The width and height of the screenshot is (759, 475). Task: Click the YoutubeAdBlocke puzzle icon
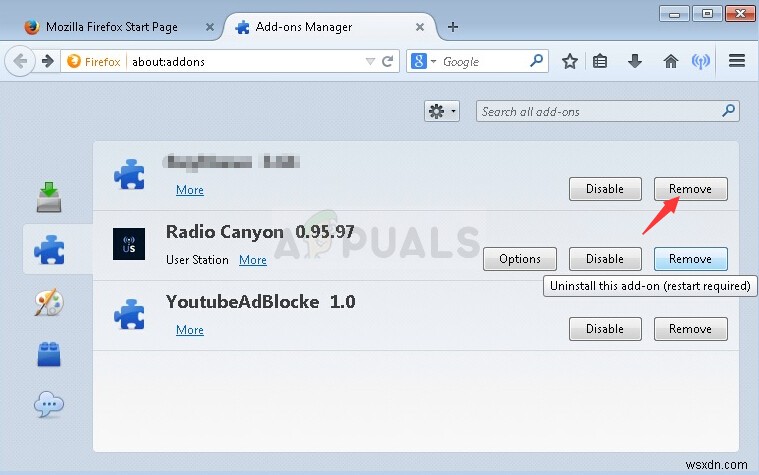pos(129,314)
